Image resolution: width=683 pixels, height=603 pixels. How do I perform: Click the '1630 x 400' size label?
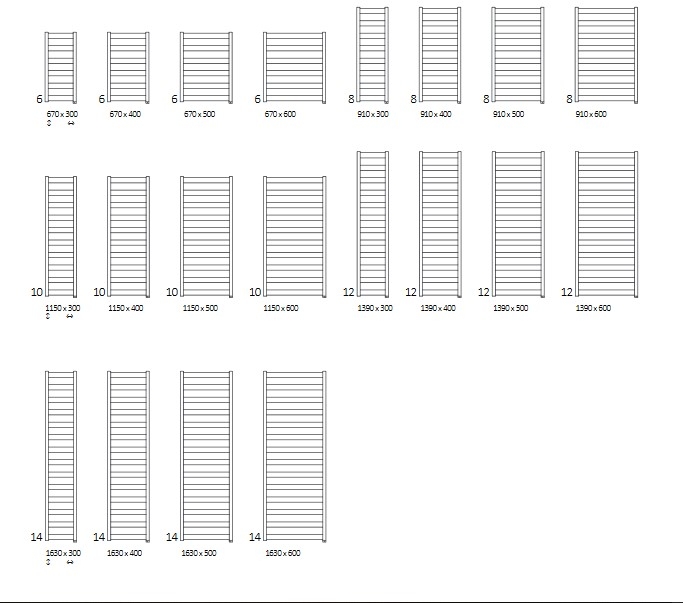click(125, 553)
